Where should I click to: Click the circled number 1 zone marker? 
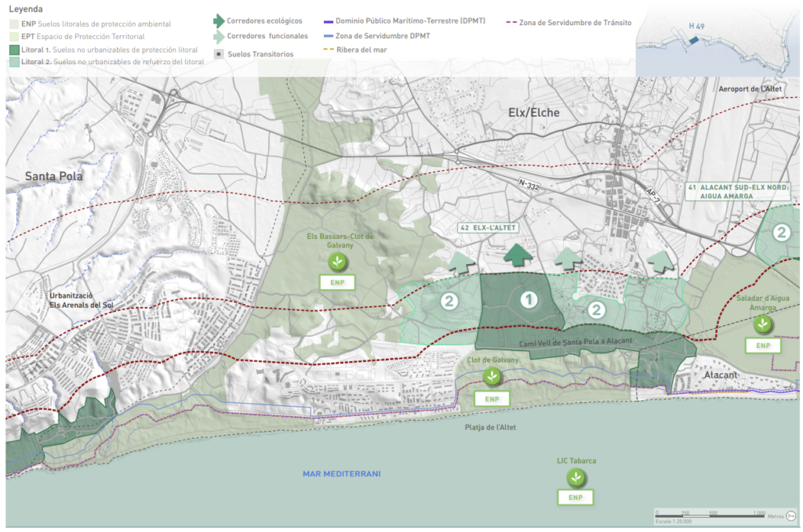[529, 299]
